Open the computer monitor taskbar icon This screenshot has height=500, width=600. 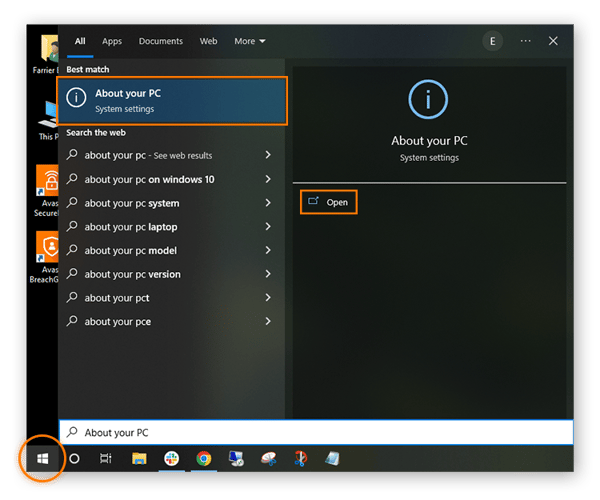tap(236, 458)
